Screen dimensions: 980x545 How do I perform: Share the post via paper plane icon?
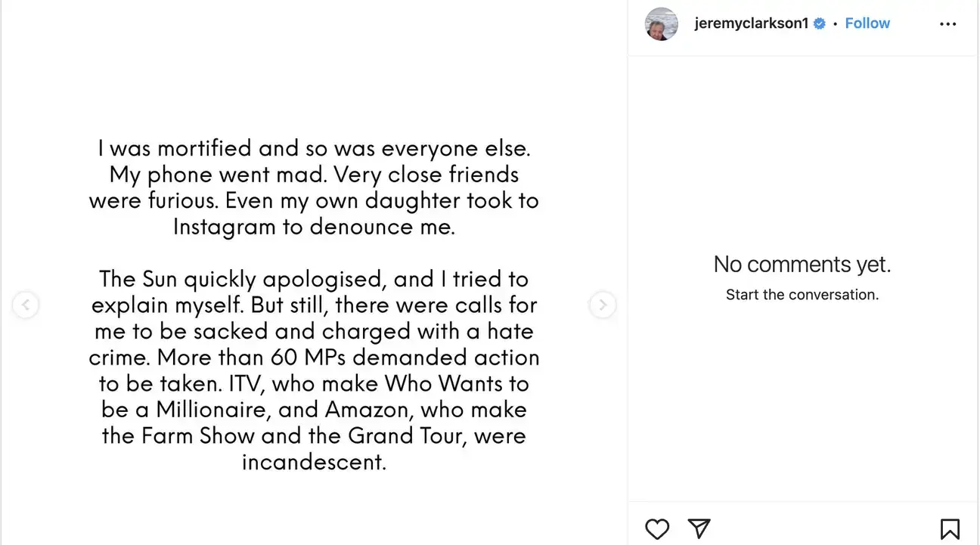(x=699, y=528)
